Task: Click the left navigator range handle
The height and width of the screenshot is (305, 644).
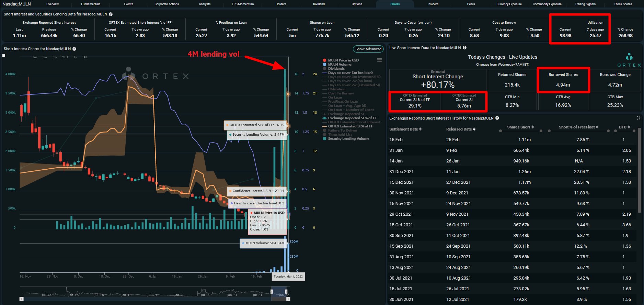Action: 272,292
